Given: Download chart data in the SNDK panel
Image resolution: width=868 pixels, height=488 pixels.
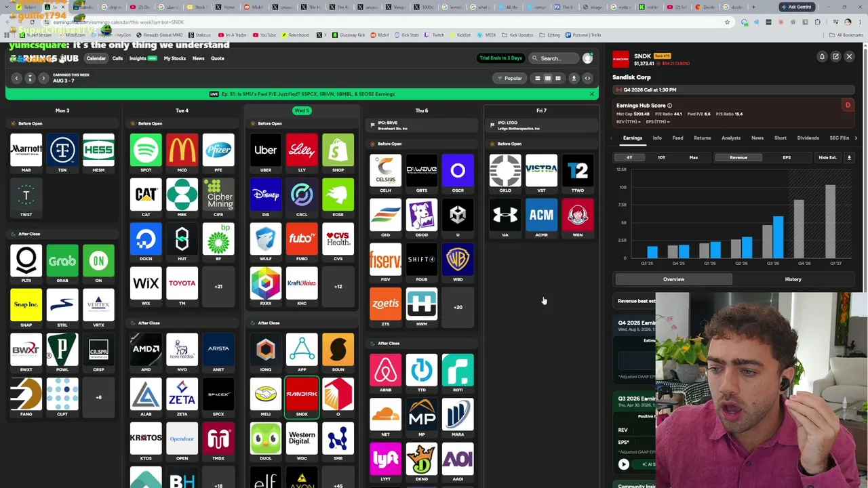Looking at the screenshot, I should tap(849, 158).
